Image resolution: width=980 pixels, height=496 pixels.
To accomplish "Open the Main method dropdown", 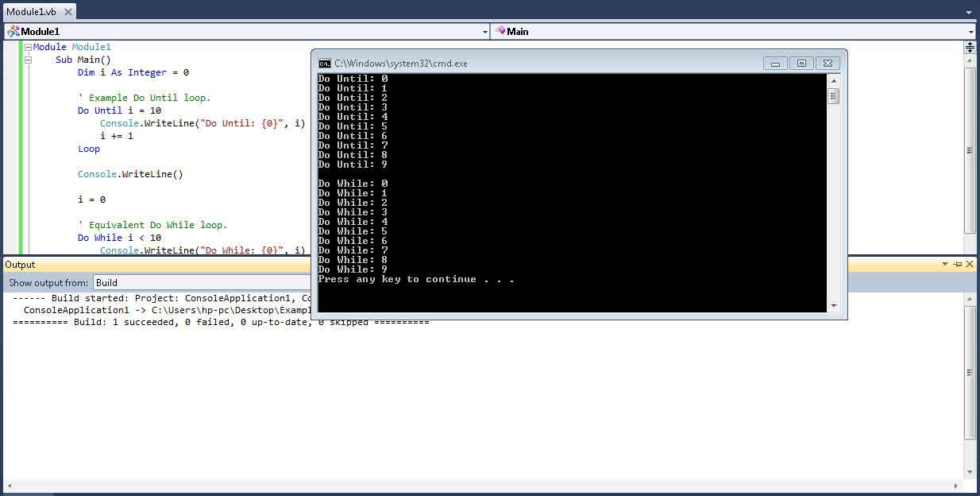I will coord(732,31).
